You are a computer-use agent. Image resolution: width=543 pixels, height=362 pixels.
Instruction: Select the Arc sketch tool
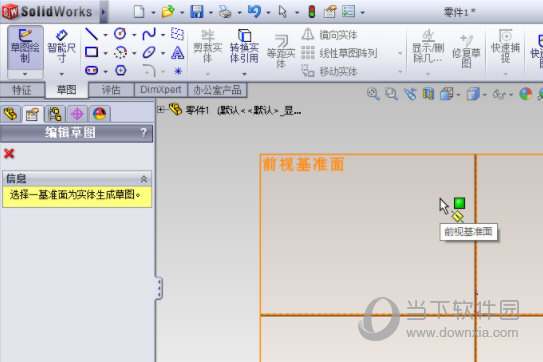click(x=120, y=52)
